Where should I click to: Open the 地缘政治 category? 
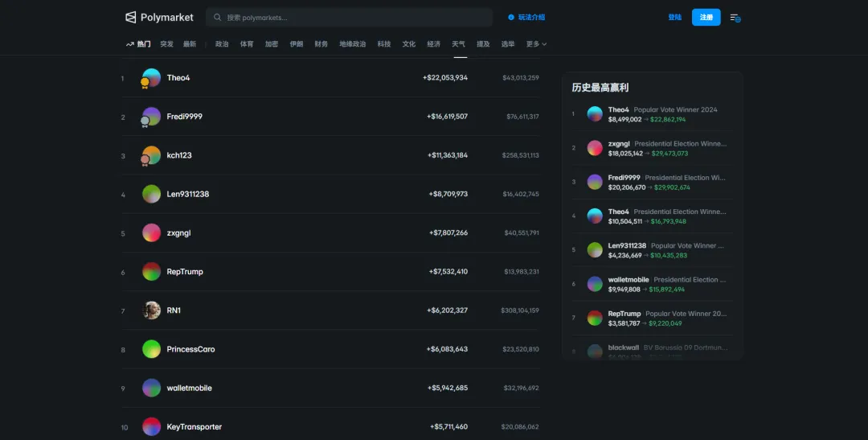pyautogui.click(x=353, y=43)
